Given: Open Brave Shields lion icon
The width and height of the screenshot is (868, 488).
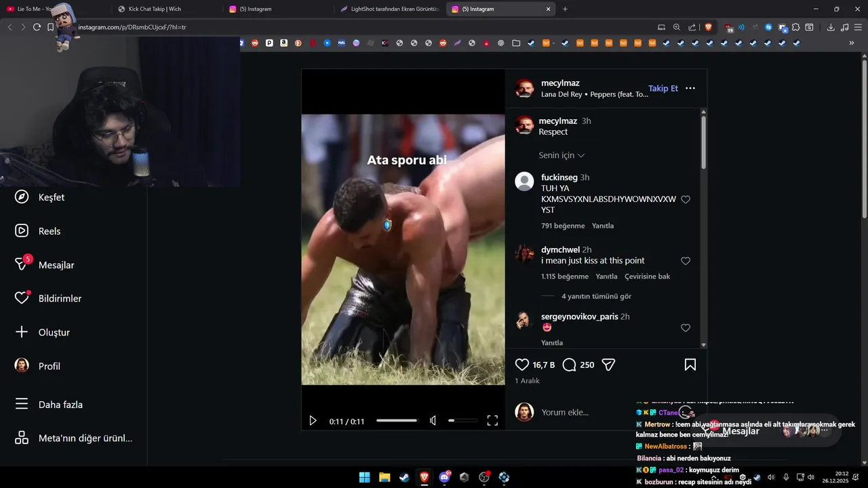Looking at the screenshot, I should click(x=709, y=27).
